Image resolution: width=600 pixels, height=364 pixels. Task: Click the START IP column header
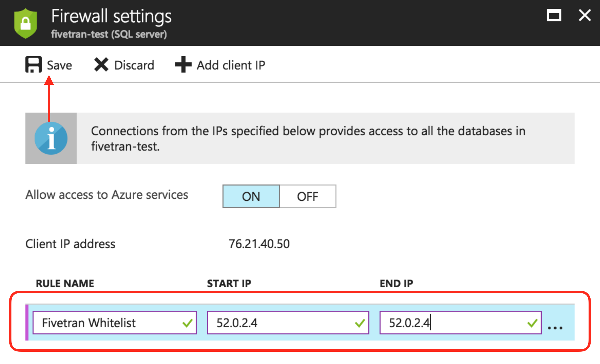click(x=229, y=283)
